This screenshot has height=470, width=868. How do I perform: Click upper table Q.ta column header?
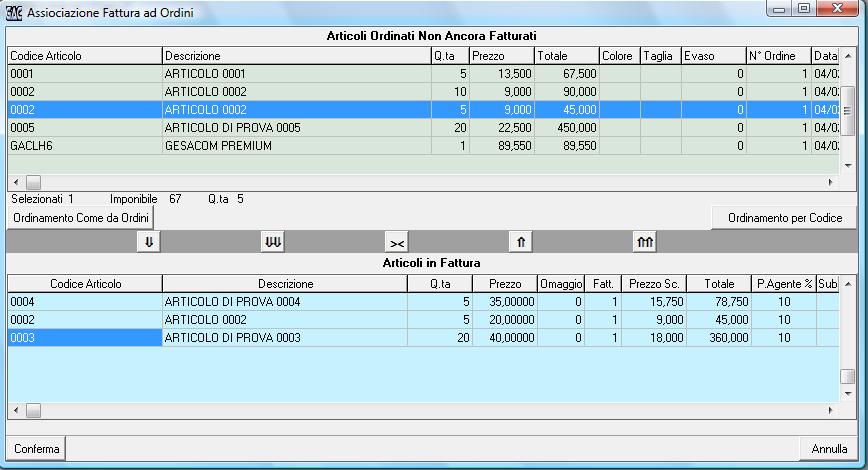point(450,56)
